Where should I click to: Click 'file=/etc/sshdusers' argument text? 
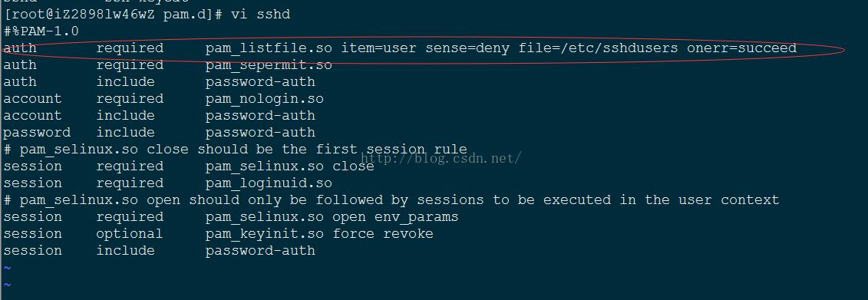pos(598,48)
